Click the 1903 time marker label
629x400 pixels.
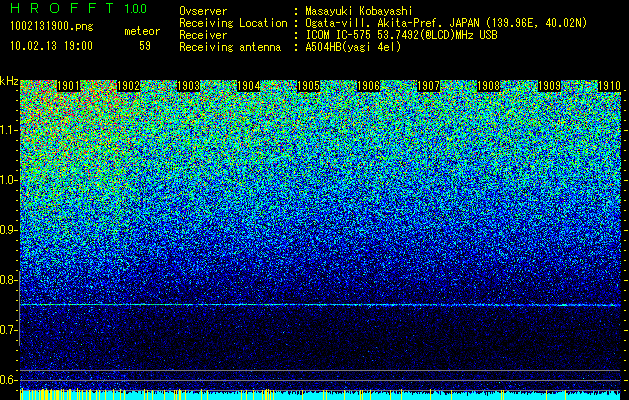click(x=189, y=86)
